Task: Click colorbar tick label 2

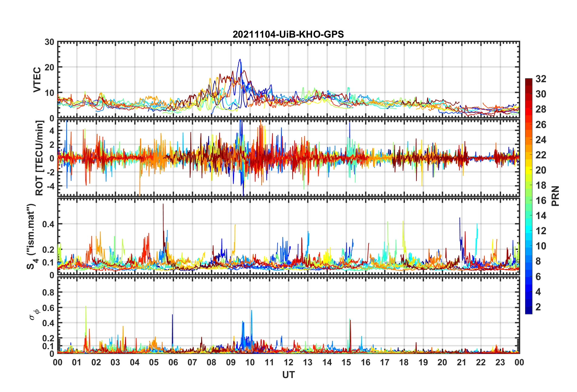Action: coord(538,307)
